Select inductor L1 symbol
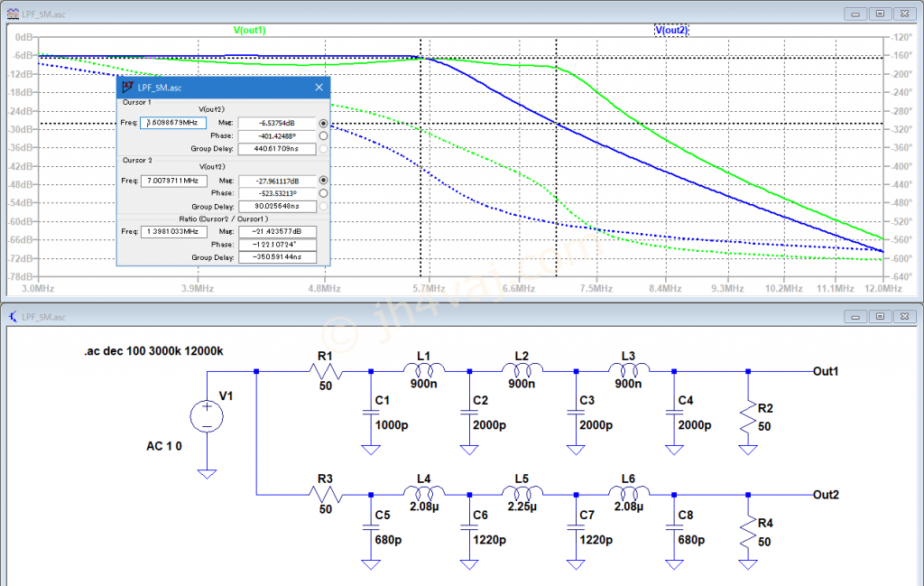924x586 pixels. point(424,369)
